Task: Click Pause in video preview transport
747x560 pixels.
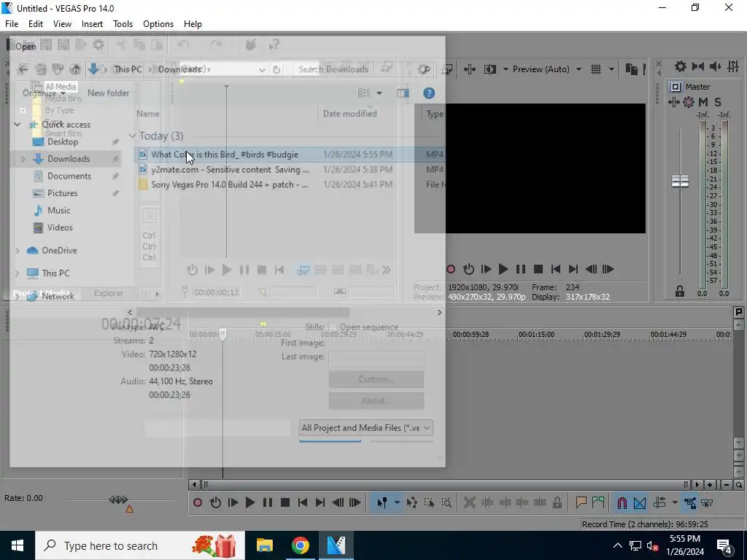Action: (x=521, y=270)
